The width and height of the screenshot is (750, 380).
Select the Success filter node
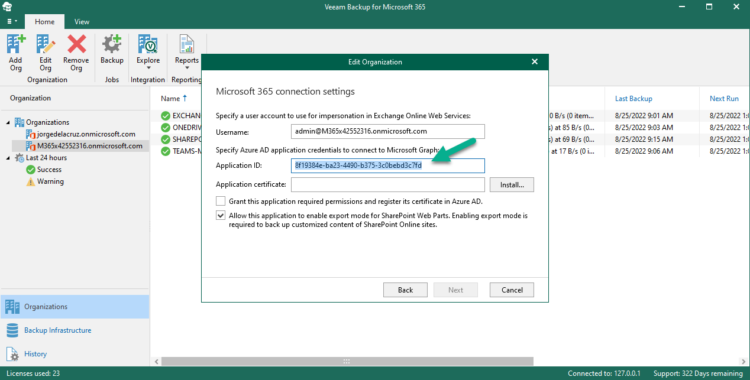click(x=44, y=169)
